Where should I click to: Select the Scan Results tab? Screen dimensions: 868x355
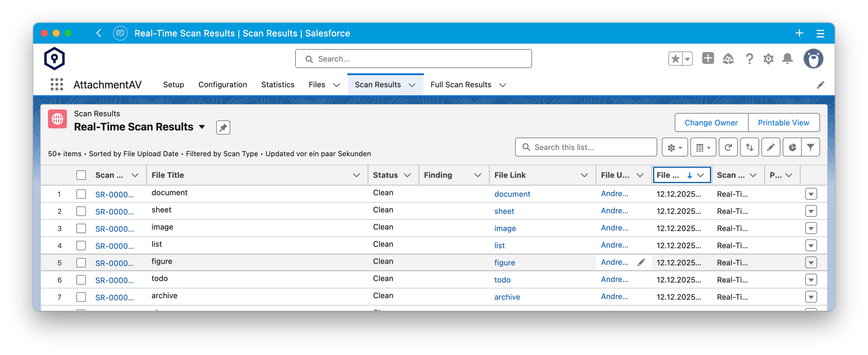point(378,85)
